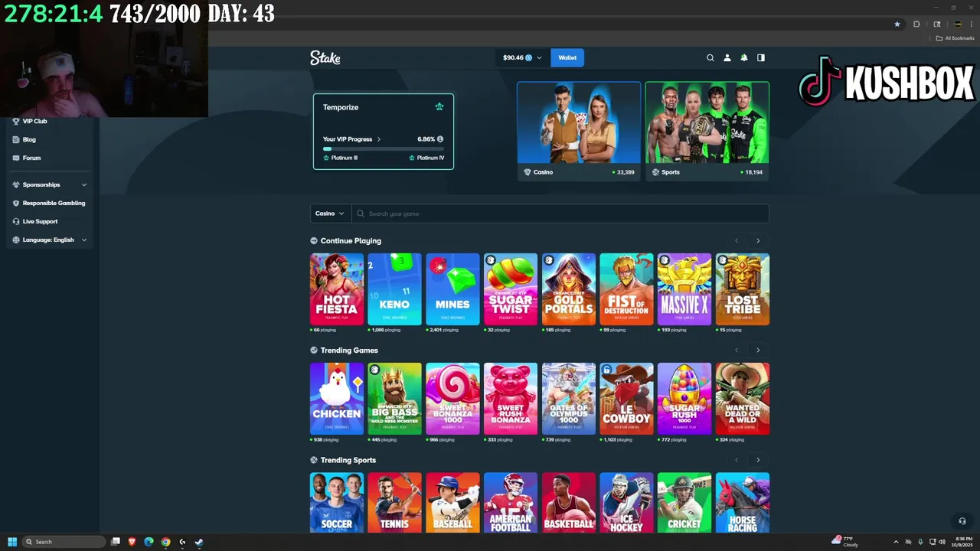
Task: Switch to Chrome in the taskbar
Action: tap(165, 542)
